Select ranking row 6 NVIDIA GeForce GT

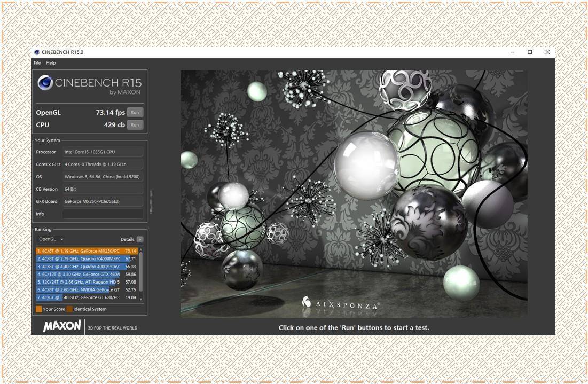point(87,290)
